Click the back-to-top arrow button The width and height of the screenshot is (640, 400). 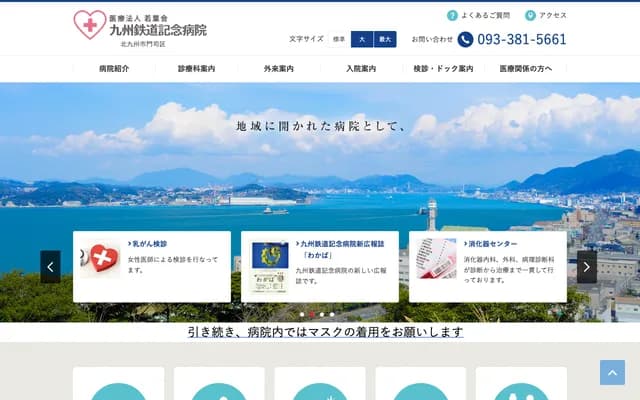[612, 372]
